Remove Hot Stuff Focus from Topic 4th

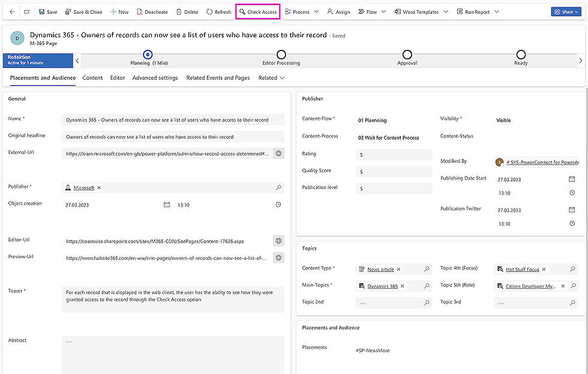[544, 270]
